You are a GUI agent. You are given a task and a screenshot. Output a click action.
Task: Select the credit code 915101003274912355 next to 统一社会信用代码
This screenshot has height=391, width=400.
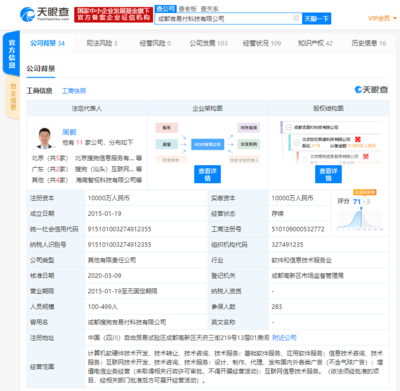pyautogui.click(x=119, y=229)
